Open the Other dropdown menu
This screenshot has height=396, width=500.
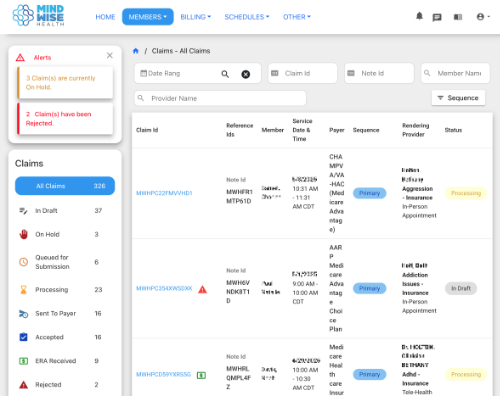pyautogui.click(x=297, y=17)
